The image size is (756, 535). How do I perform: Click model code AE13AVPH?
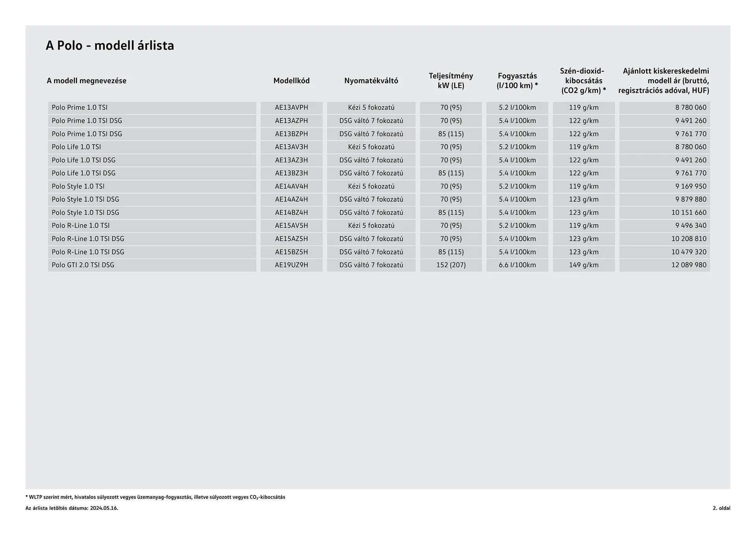coord(291,108)
